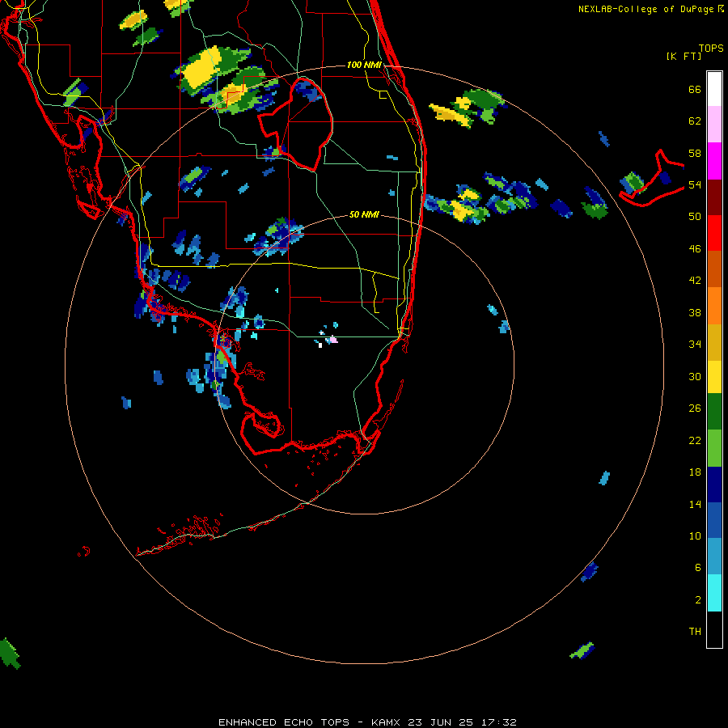This screenshot has height=728, width=728.
Task: Click the dark green swatch near 26
Action: (x=714, y=412)
